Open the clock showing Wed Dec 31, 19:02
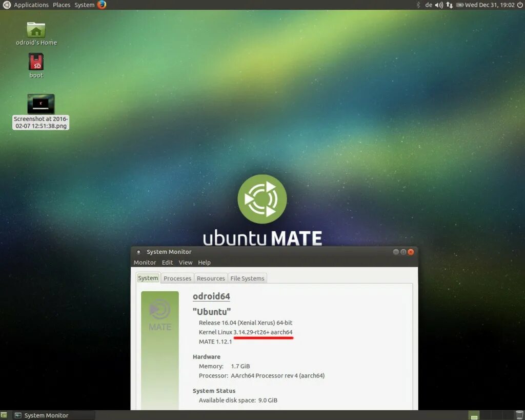Screen dimensions: 525x420 point(490,5)
